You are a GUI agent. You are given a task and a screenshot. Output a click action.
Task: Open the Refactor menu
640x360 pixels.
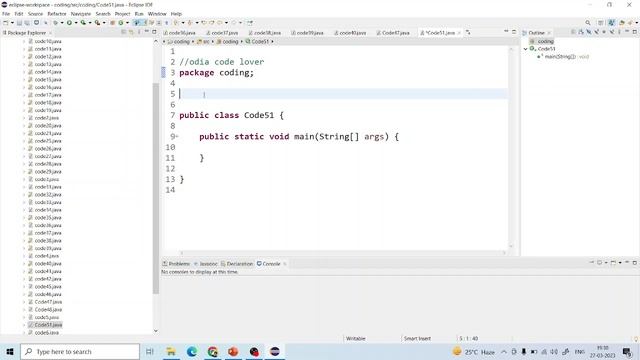click(57, 13)
